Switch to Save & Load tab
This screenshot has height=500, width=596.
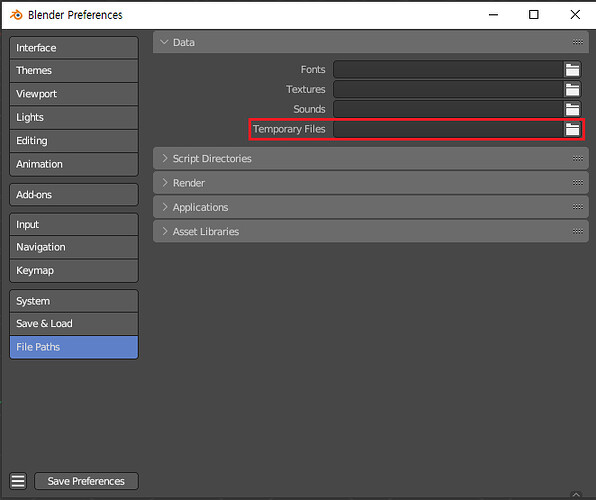pos(74,324)
